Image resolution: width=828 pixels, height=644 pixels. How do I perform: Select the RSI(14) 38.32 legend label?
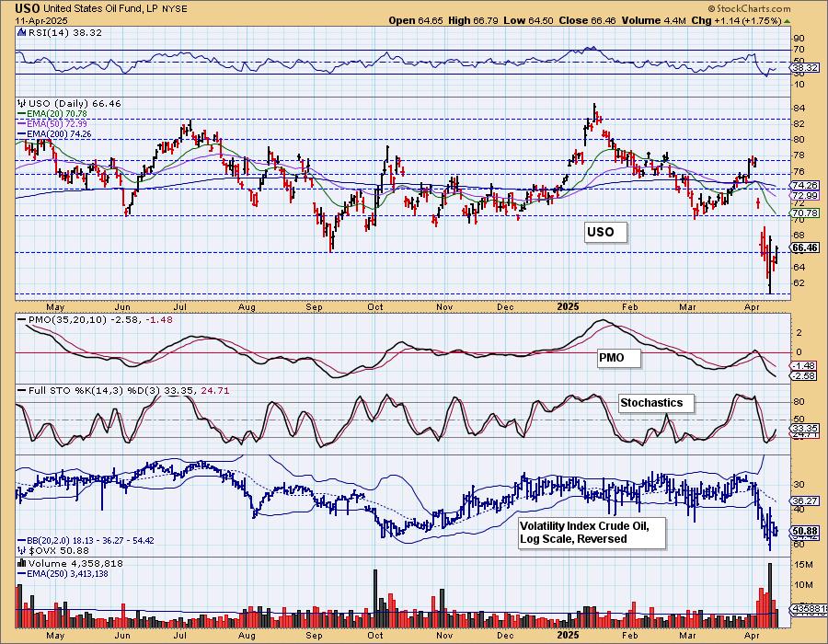pos(65,33)
